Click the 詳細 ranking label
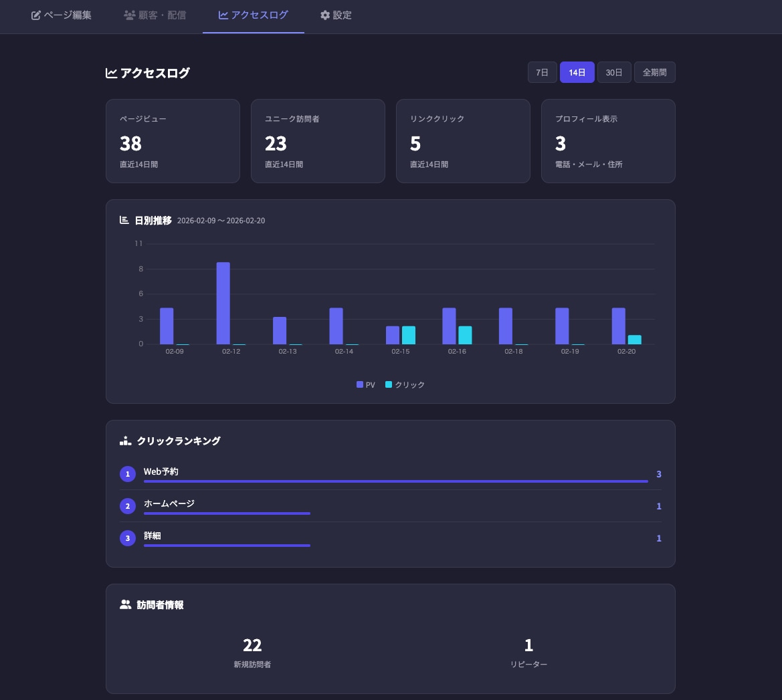The height and width of the screenshot is (700, 782). [152, 536]
